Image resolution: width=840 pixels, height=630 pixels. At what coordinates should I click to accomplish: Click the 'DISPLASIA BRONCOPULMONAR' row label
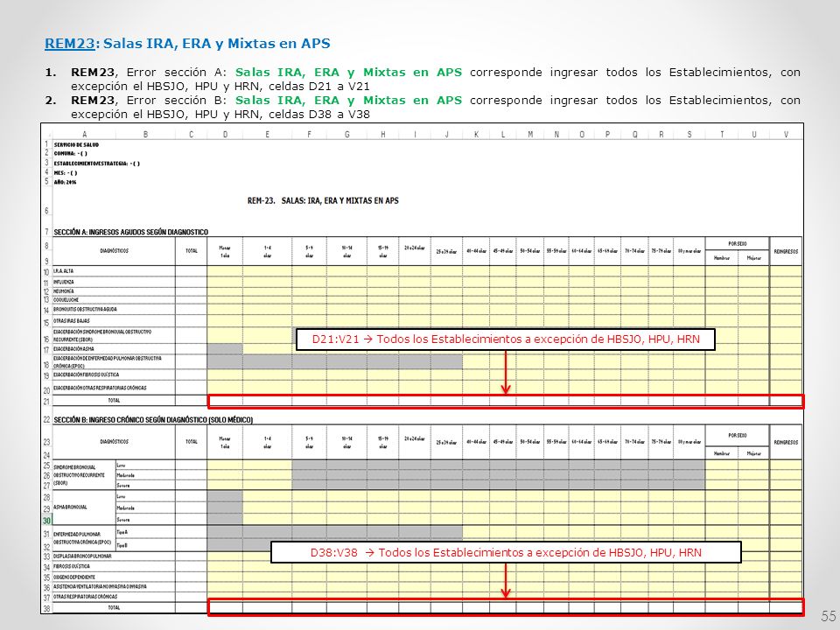click(82, 556)
